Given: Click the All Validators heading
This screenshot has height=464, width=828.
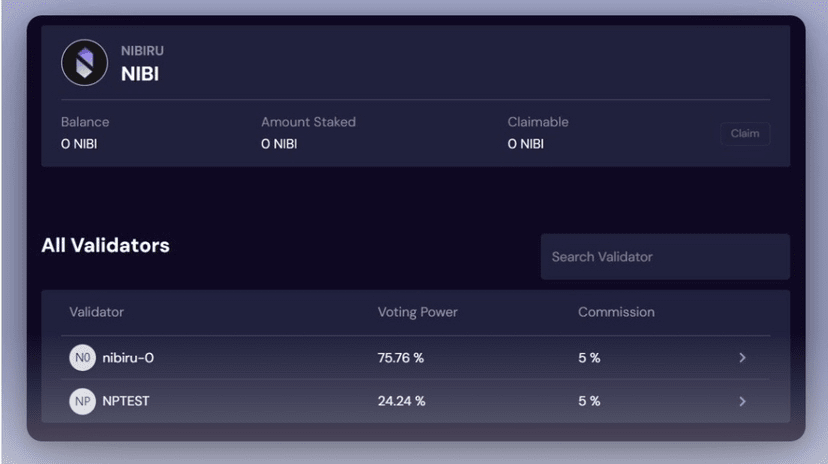Looking at the screenshot, I should point(105,245).
